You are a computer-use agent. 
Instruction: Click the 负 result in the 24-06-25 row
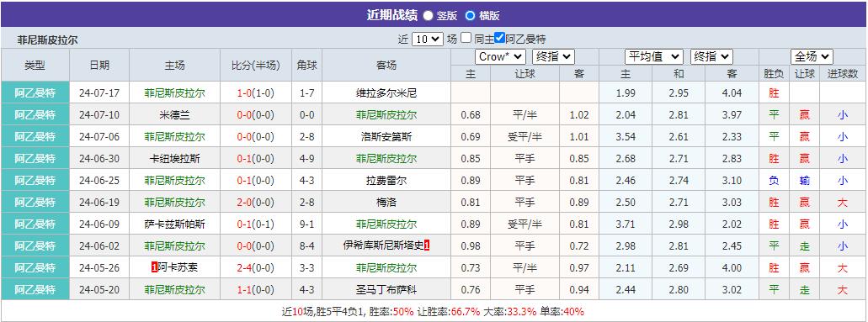pyautogui.click(x=774, y=181)
